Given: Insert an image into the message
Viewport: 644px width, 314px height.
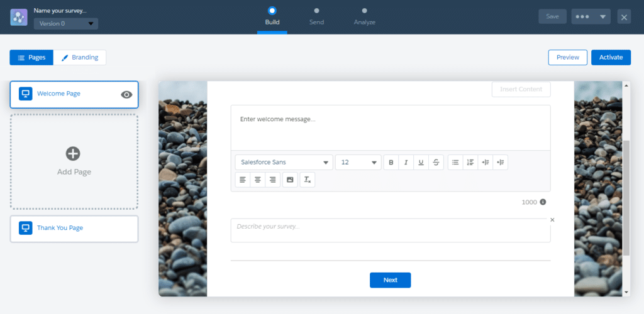Looking at the screenshot, I should click(290, 180).
